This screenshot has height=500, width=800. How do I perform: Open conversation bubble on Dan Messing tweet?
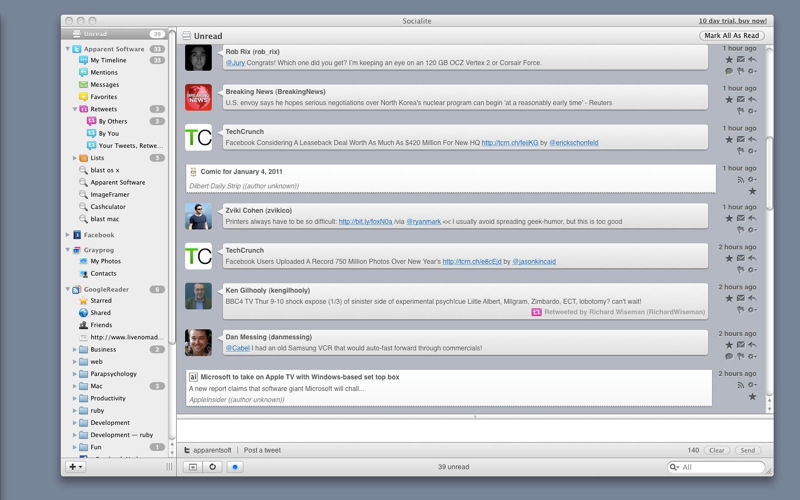click(x=729, y=356)
